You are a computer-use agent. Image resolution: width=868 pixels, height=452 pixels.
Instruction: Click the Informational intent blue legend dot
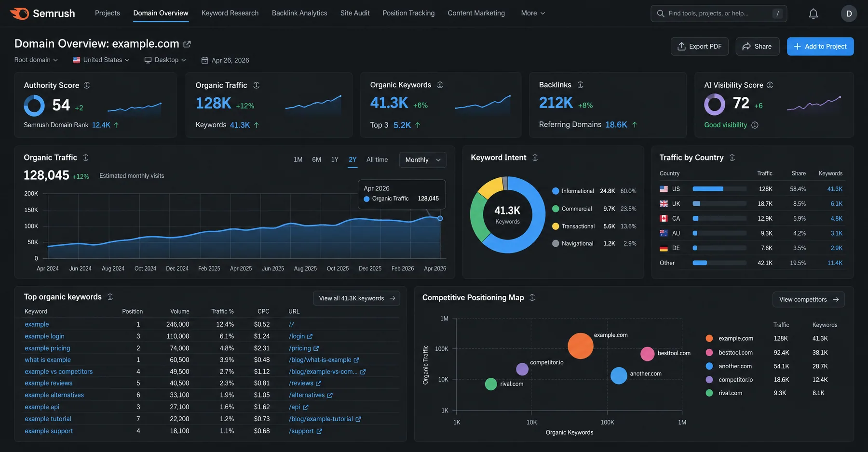tap(556, 191)
